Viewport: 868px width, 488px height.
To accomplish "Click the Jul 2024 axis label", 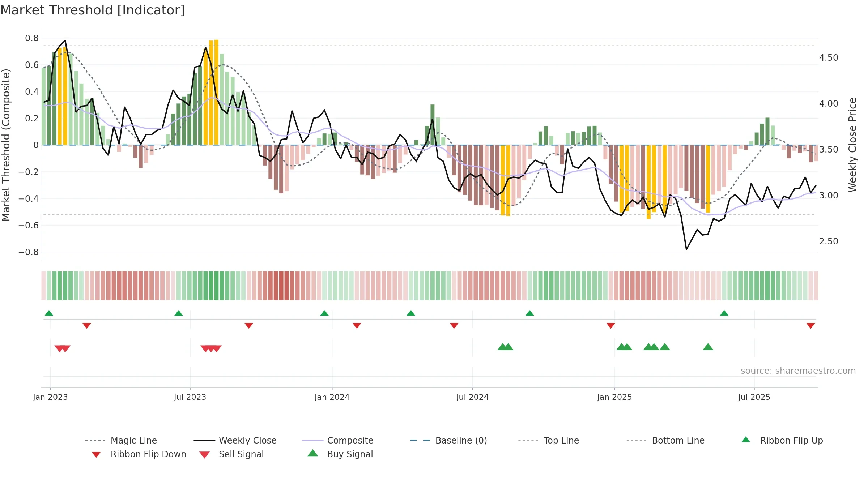I will tap(472, 397).
